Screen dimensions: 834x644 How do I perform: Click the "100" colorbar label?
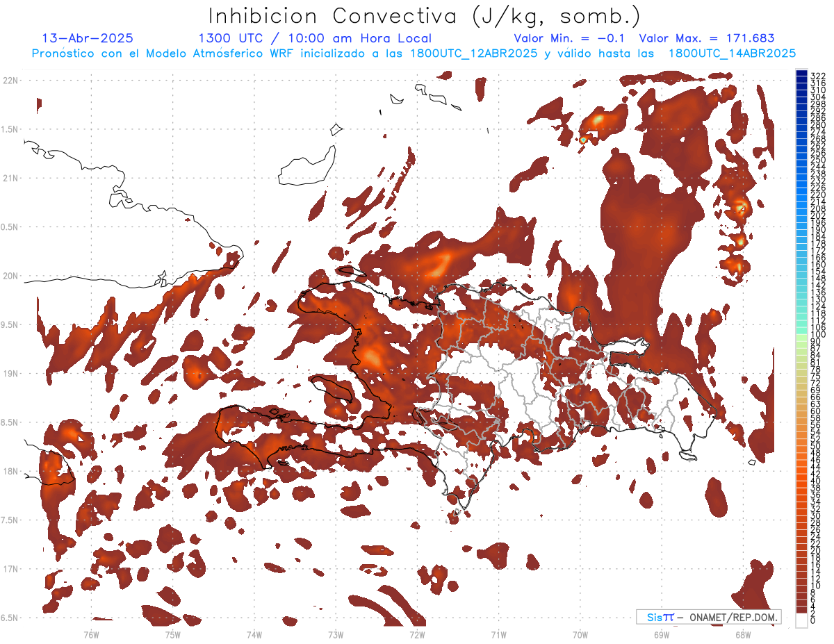point(817,336)
